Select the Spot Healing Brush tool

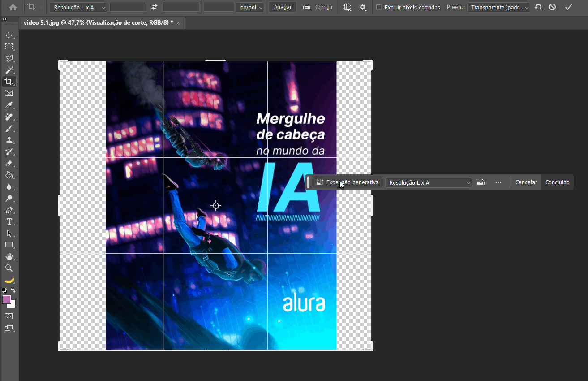coord(9,117)
